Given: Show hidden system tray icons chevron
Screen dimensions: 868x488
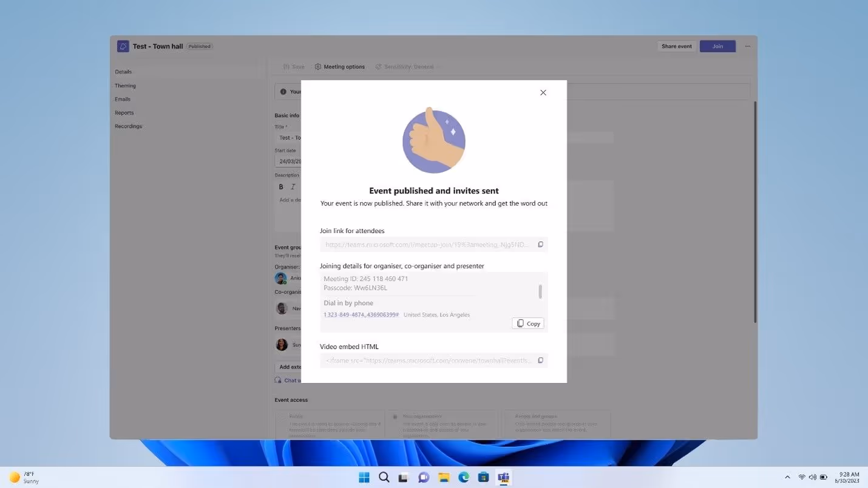Looking at the screenshot, I should (787, 477).
